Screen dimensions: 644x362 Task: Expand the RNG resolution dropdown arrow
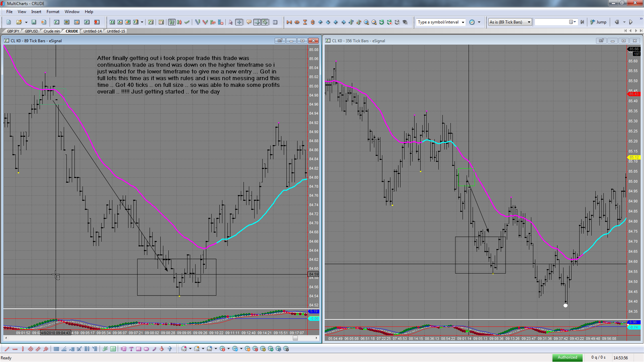coord(216,349)
